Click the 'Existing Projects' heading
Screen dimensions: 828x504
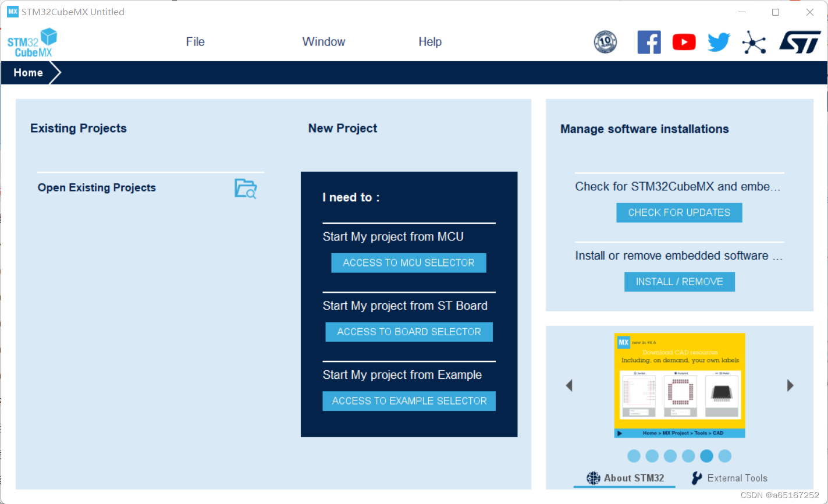pyautogui.click(x=79, y=129)
